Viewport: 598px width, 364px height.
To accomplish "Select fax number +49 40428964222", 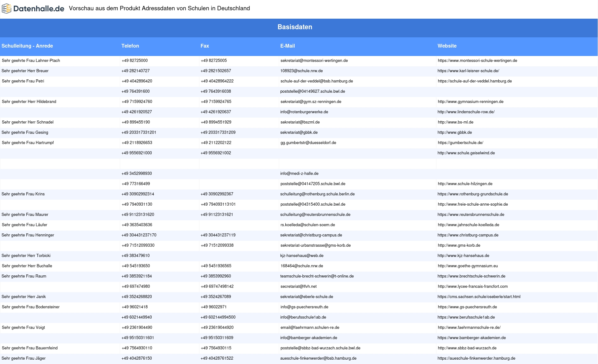I will pos(217,81).
